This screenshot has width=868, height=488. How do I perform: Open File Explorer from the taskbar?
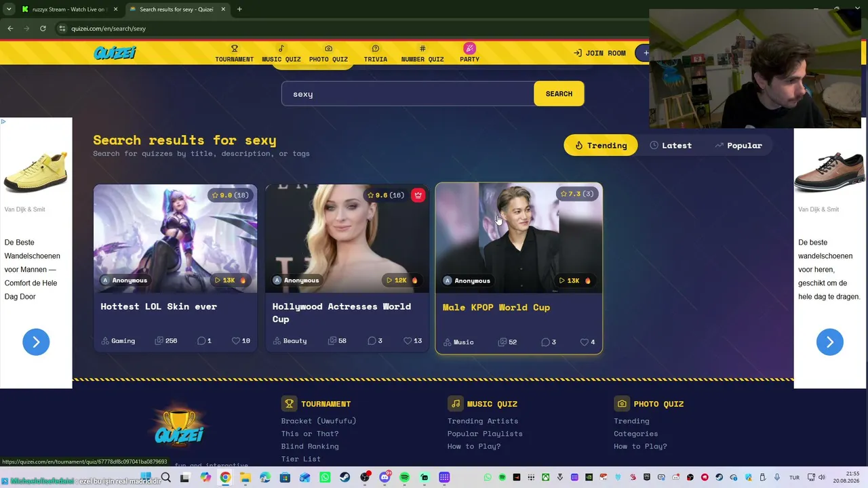click(x=245, y=478)
